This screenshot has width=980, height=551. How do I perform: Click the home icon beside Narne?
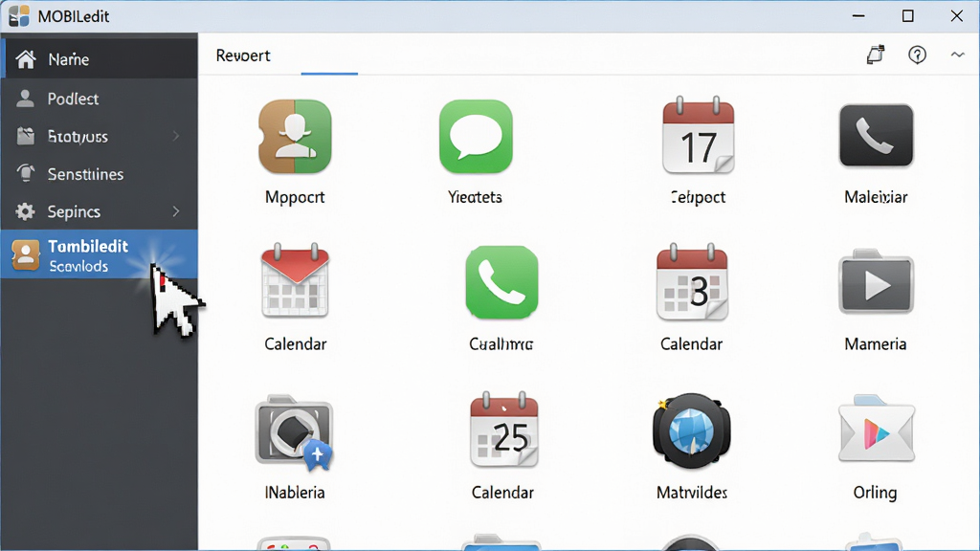26,59
